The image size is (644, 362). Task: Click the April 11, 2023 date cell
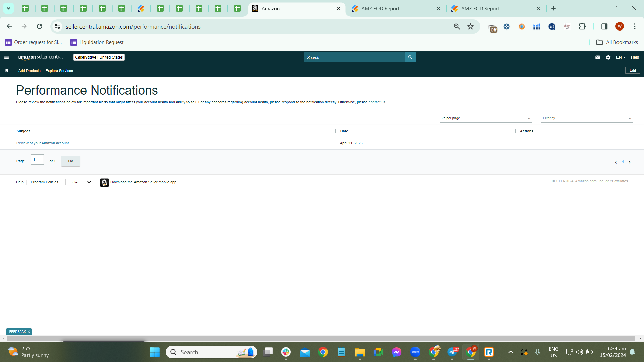(351, 143)
